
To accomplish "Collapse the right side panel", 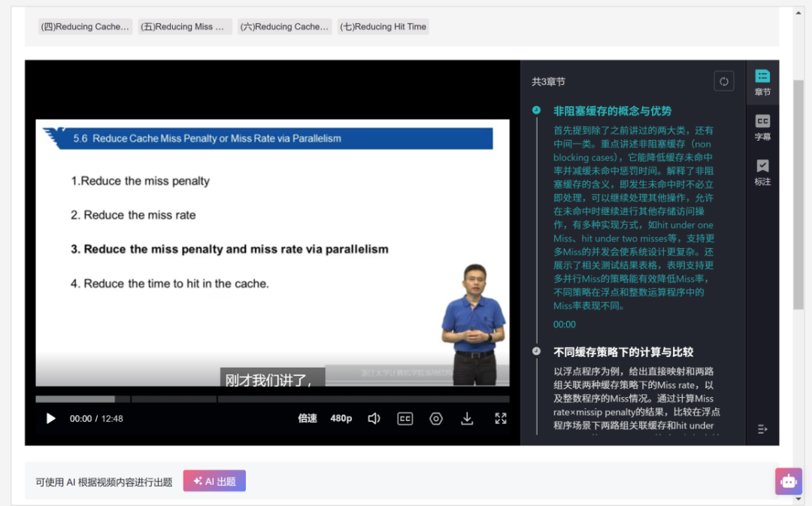I will 762,429.
